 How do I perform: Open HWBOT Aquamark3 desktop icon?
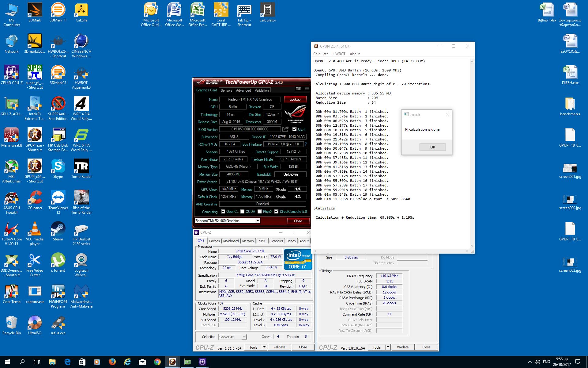click(x=81, y=77)
